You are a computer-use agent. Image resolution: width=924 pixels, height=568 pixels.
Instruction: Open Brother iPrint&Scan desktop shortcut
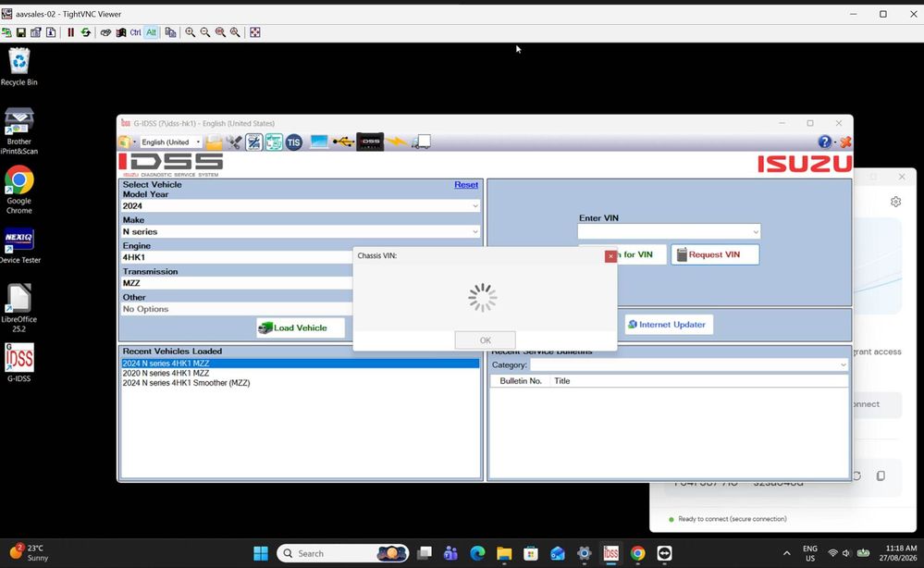[18, 130]
